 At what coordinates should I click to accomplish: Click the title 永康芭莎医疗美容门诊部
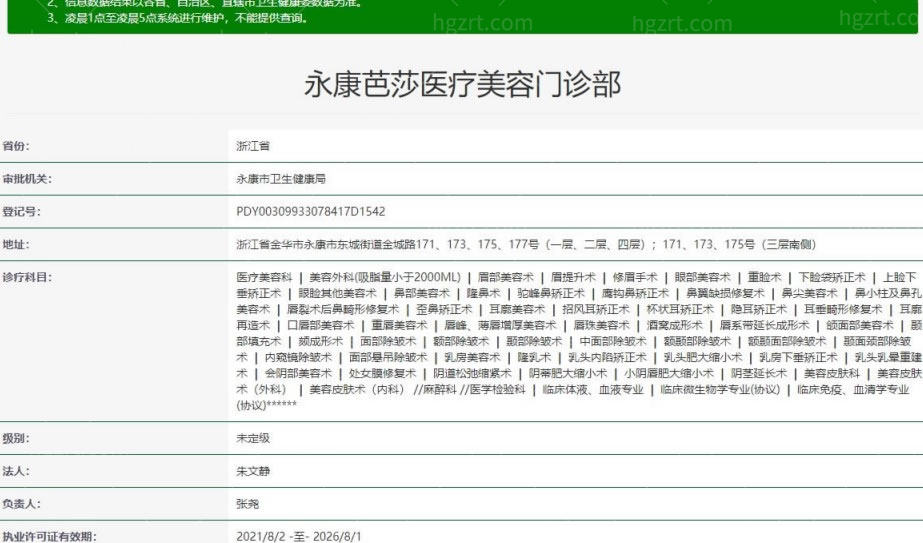pos(462,84)
